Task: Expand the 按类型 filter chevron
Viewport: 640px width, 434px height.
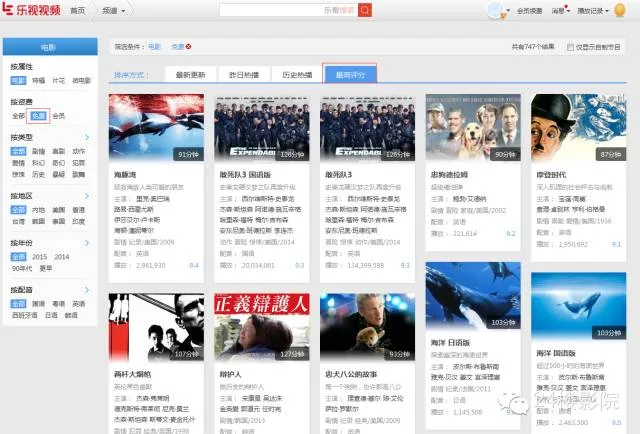Action: [87, 137]
